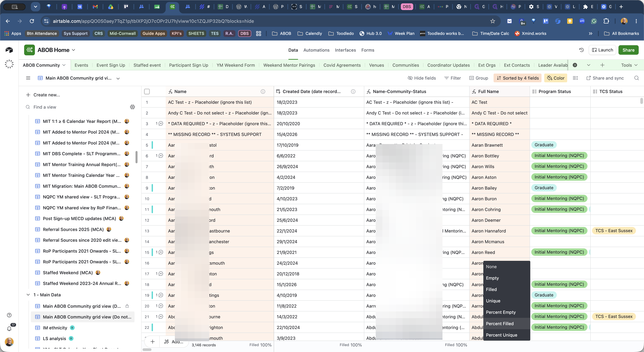Expand ABOB Community table dropdown
Viewport: 644px width, 352px height.
coord(64,65)
